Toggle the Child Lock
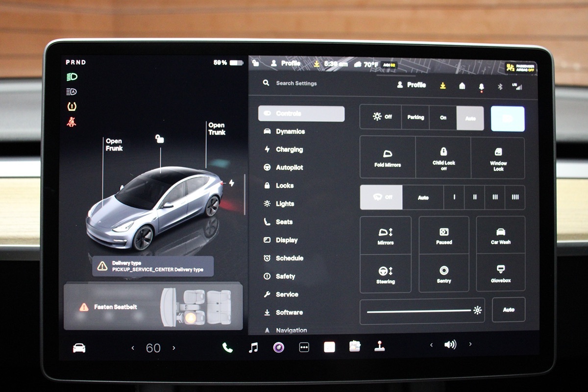This screenshot has height=392, width=588. coord(443,158)
